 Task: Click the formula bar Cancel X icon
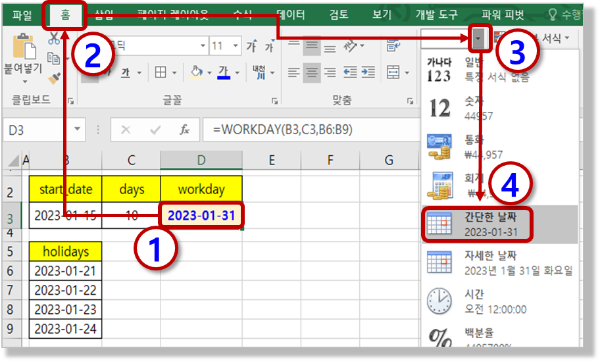pos(126,130)
